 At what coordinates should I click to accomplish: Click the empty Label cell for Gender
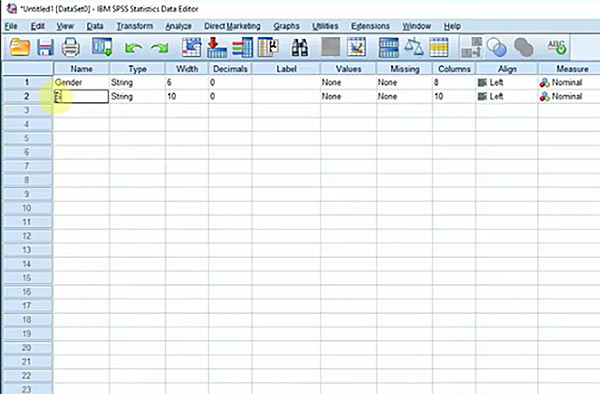coord(286,82)
